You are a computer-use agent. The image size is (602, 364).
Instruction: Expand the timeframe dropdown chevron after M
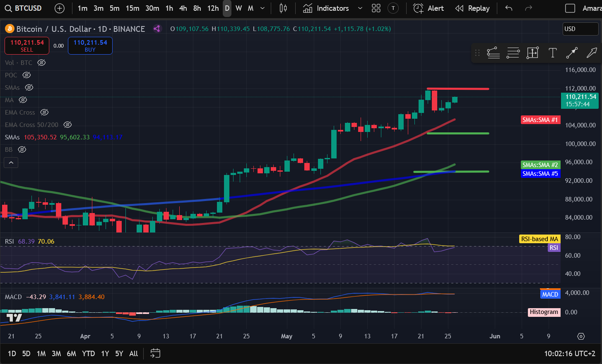[x=262, y=8]
